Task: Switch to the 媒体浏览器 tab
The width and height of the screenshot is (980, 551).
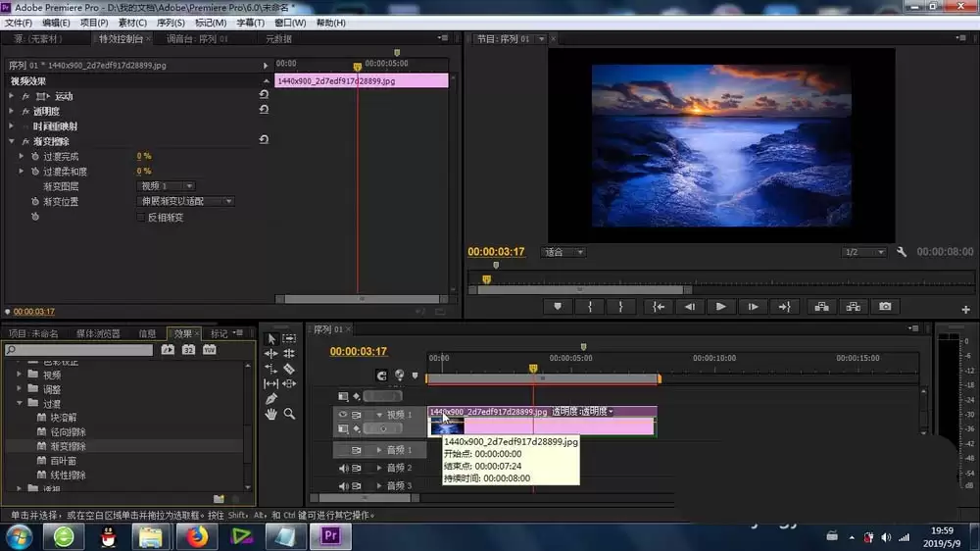Action: coord(98,333)
